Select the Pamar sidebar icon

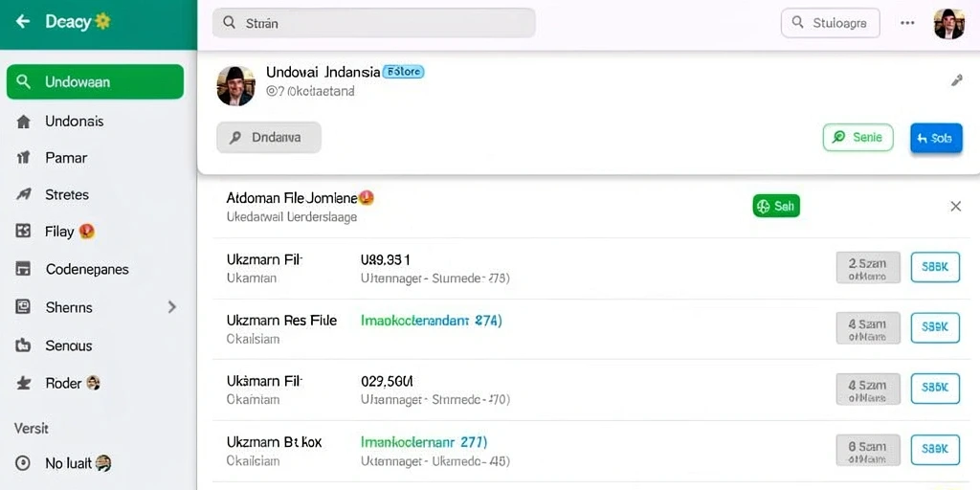[23, 158]
